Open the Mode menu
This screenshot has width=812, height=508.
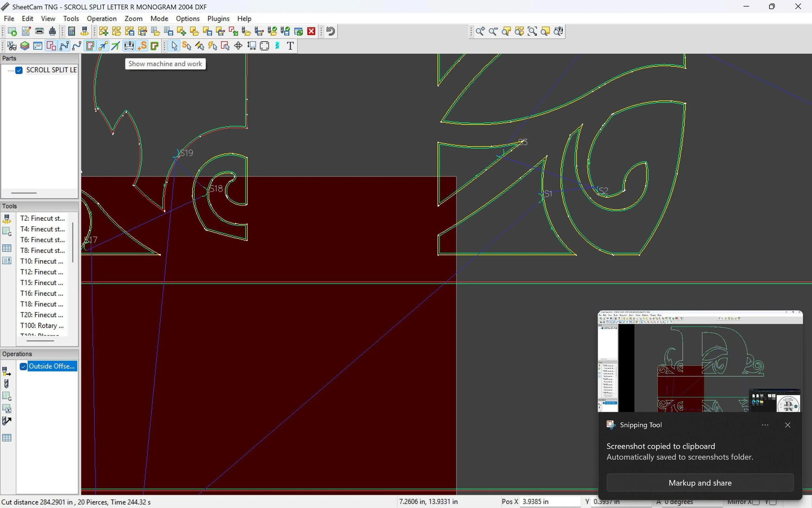(x=159, y=19)
